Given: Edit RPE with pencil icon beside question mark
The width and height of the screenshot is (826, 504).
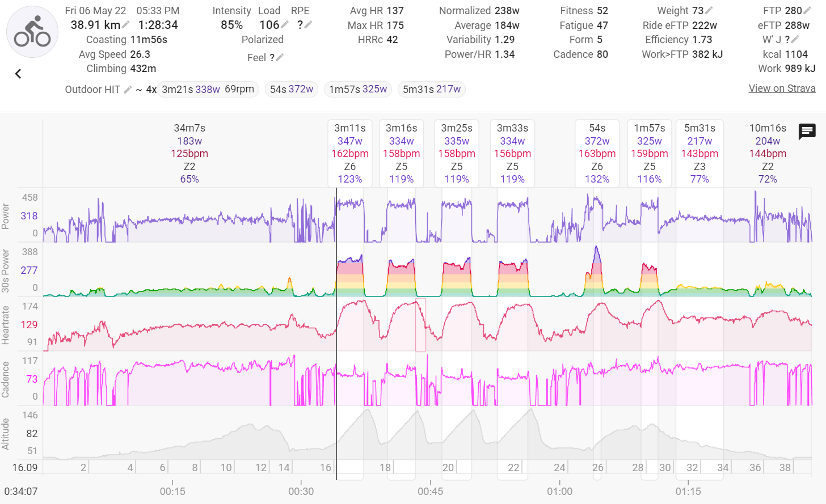Looking at the screenshot, I should [309, 25].
